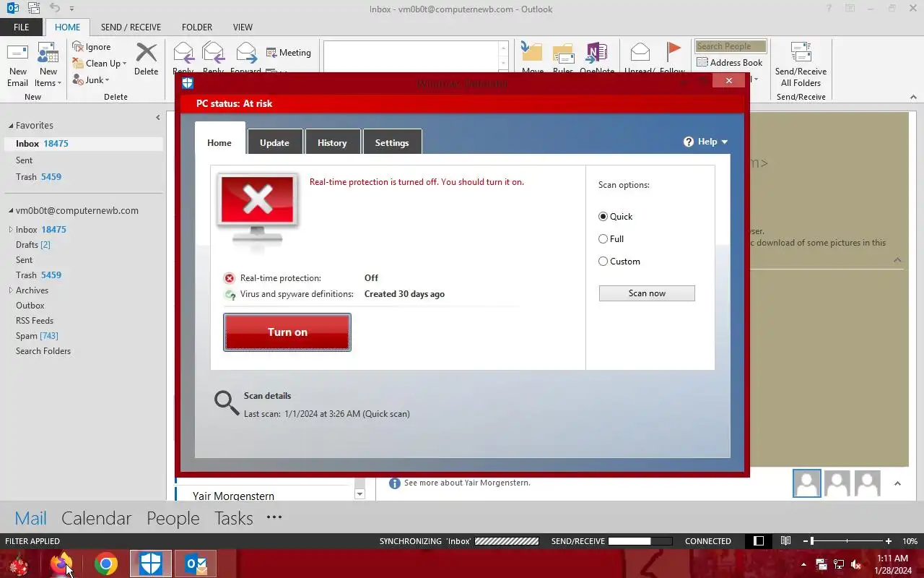924x578 pixels.
Task: Click the Windows Defender taskbar icon
Action: coord(150,564)
